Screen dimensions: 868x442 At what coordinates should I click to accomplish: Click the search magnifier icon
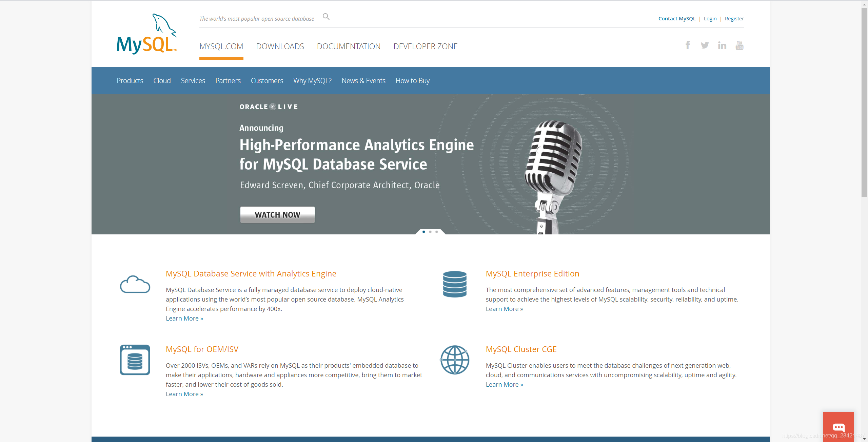coord(326,17)
